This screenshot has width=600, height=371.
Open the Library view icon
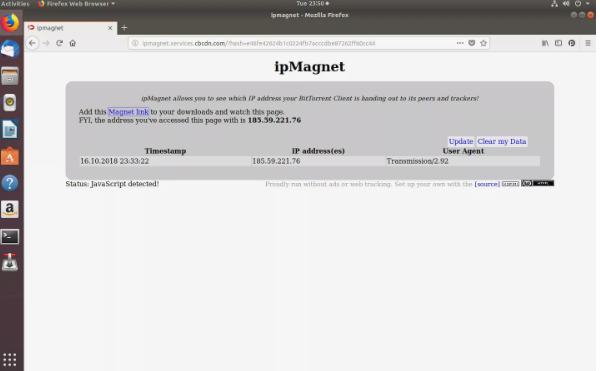pos(545,43)
